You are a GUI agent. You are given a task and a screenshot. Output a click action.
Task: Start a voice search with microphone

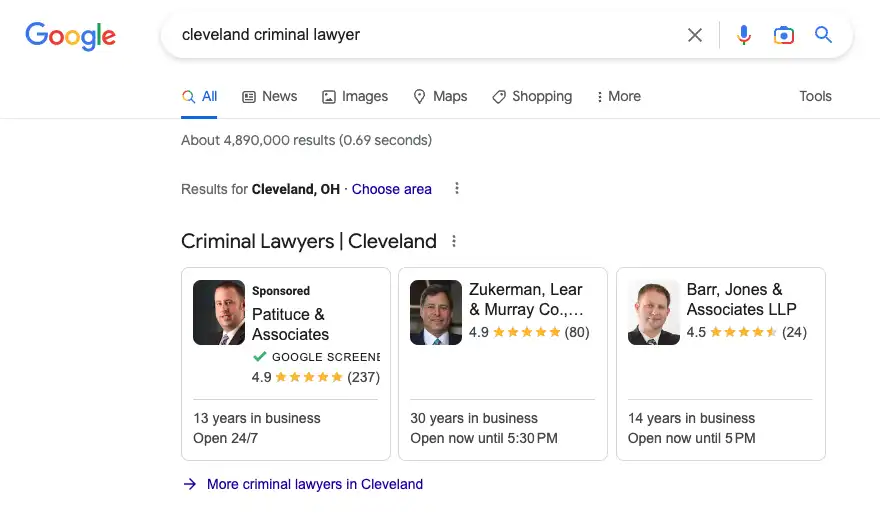click(743, 35)
